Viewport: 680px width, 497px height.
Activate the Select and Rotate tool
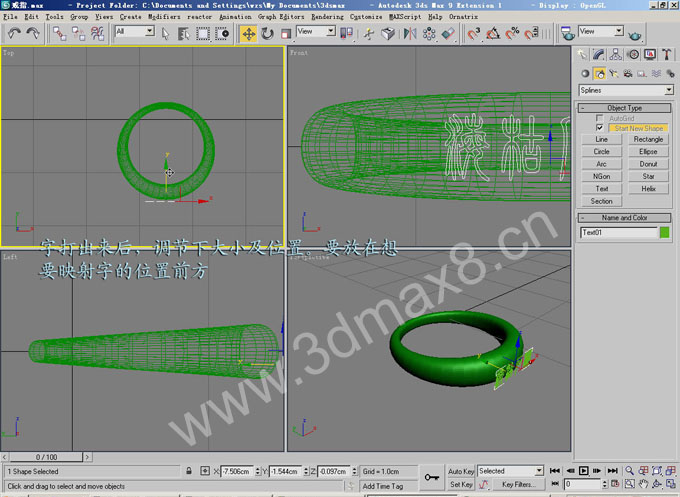coord(267,33)
